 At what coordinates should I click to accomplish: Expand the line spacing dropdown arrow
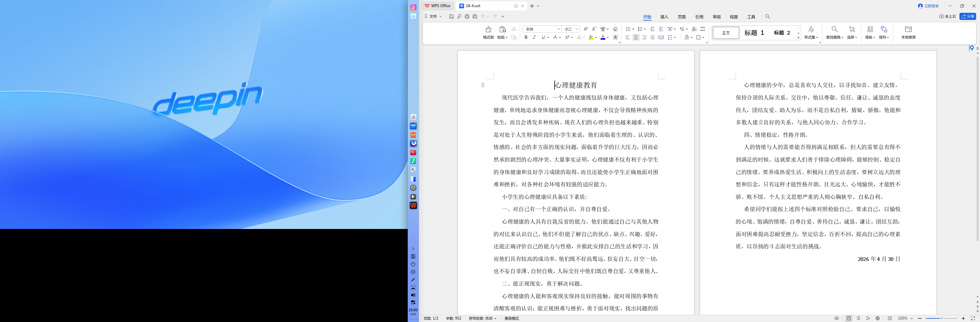674,37
